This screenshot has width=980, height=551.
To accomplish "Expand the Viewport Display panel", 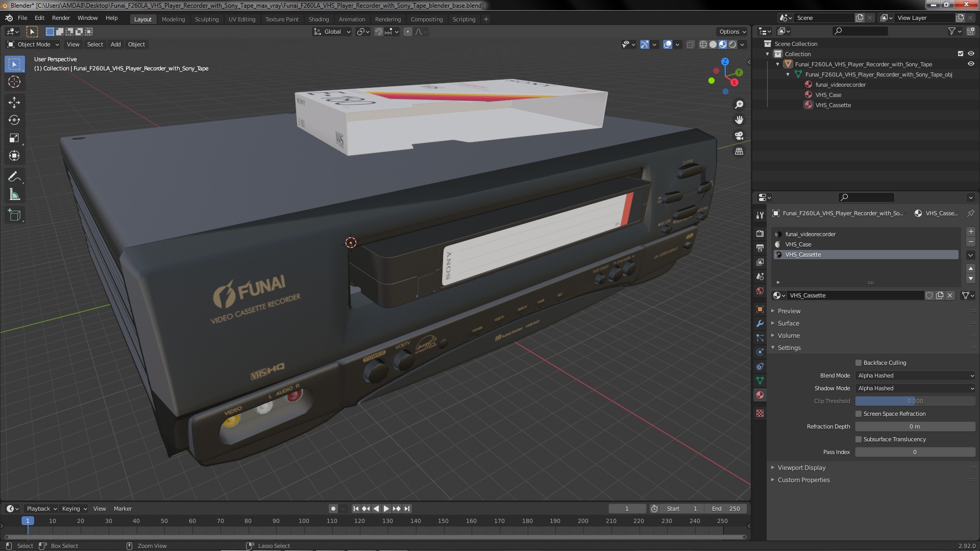I will tap(801, 467).
